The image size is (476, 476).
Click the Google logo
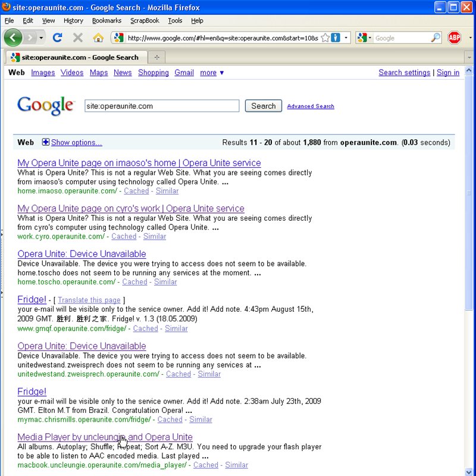46,106
